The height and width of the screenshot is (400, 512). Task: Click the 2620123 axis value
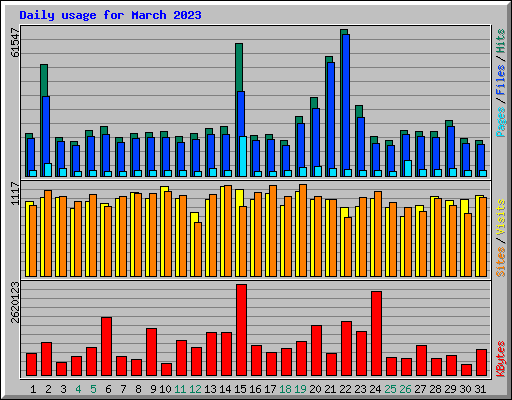[x=15, y=303]
